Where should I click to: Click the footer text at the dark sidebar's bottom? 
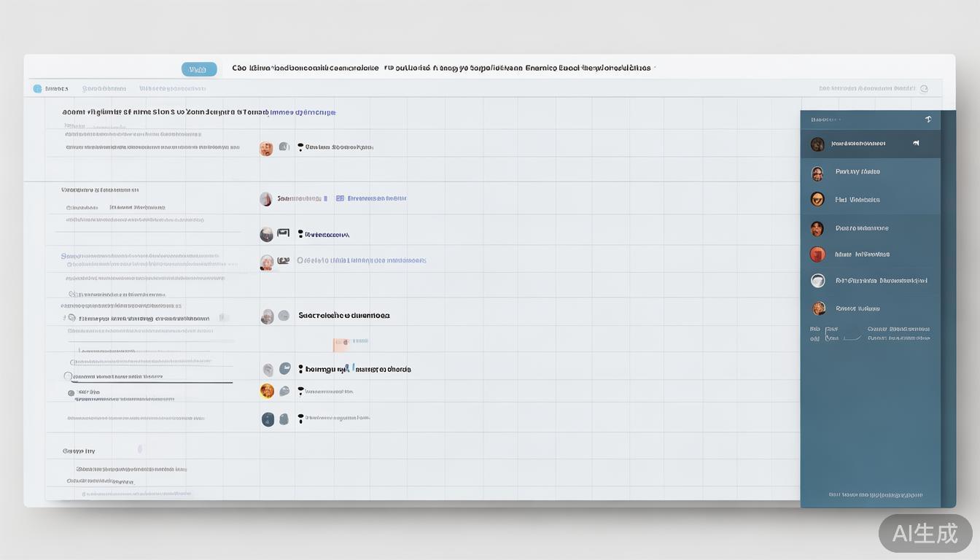(x=869, y=494)
